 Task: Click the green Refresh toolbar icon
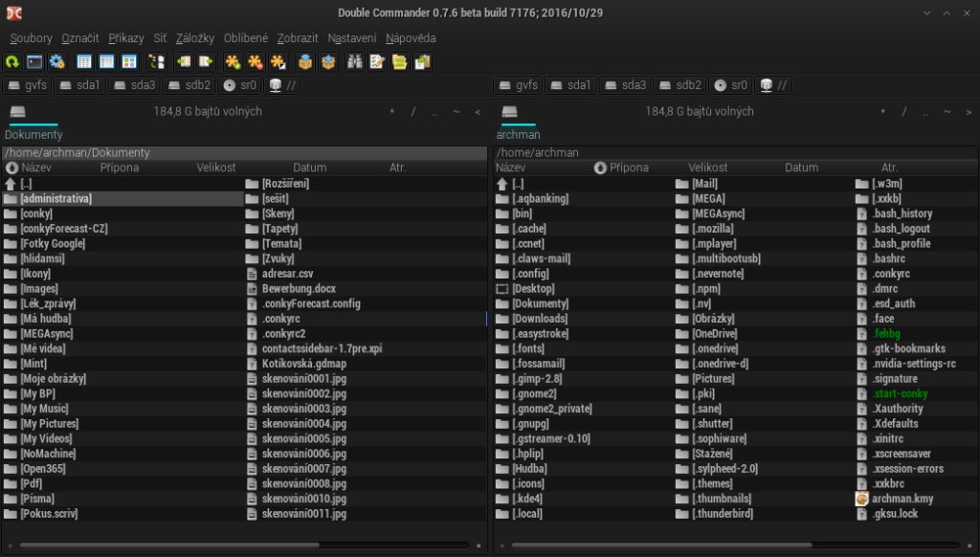coord(12,61)
